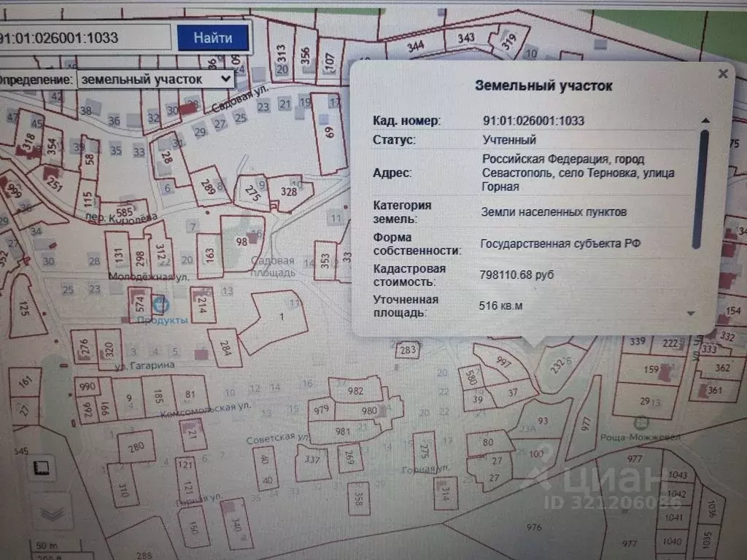Select land parcel 982 on map
This screenshot has width=747, height=560.
(x=355, y=391)
